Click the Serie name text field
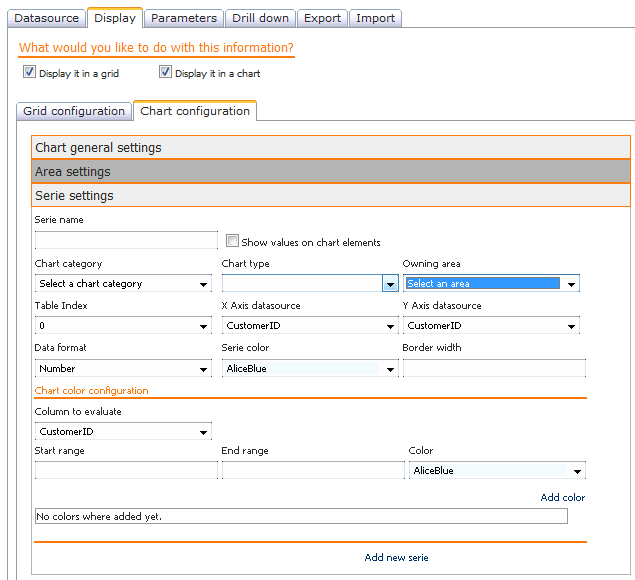The width and height of the screenshot is (635, 580). (126, 240)
